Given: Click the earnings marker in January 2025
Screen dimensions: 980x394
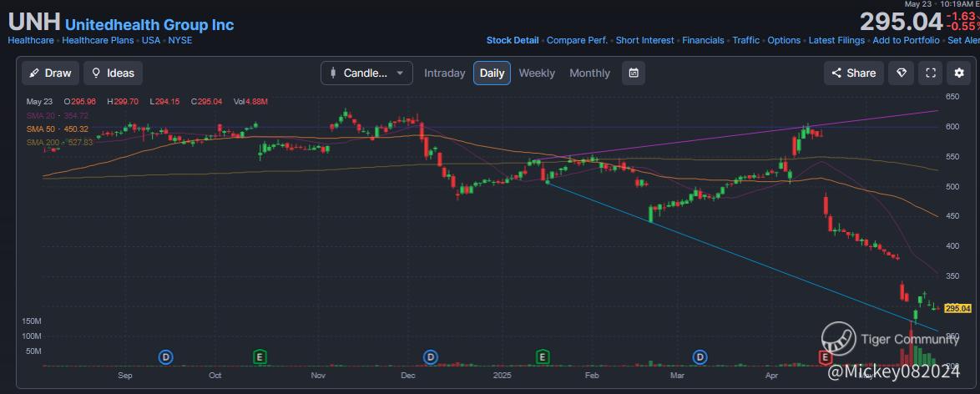Looking at the screenshot, I should point(543,357).
